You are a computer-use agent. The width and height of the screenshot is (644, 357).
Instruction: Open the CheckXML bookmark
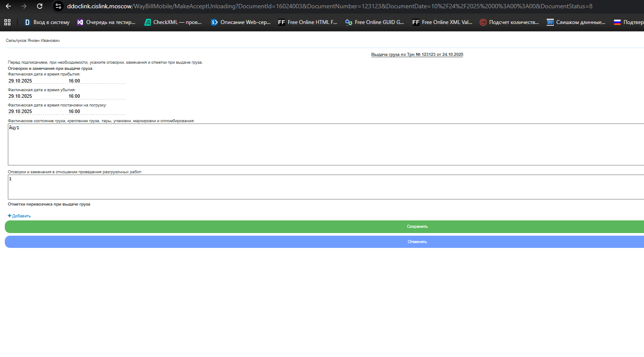coord(173,22)
